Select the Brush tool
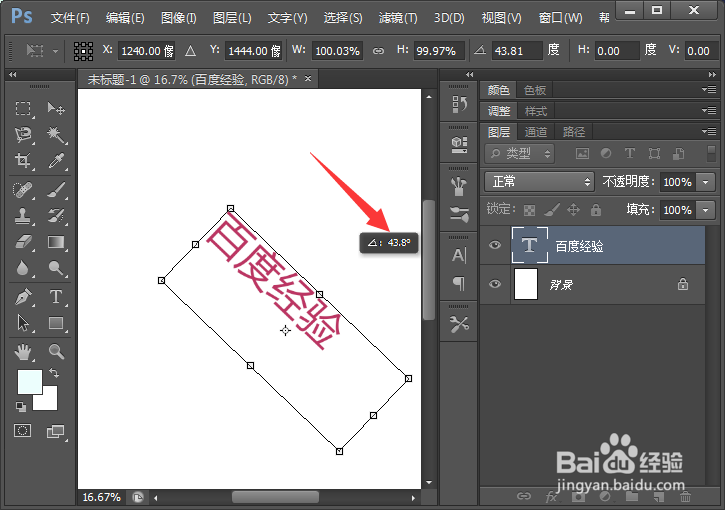The height and width of the screenshot is (510, 725). 56,190
